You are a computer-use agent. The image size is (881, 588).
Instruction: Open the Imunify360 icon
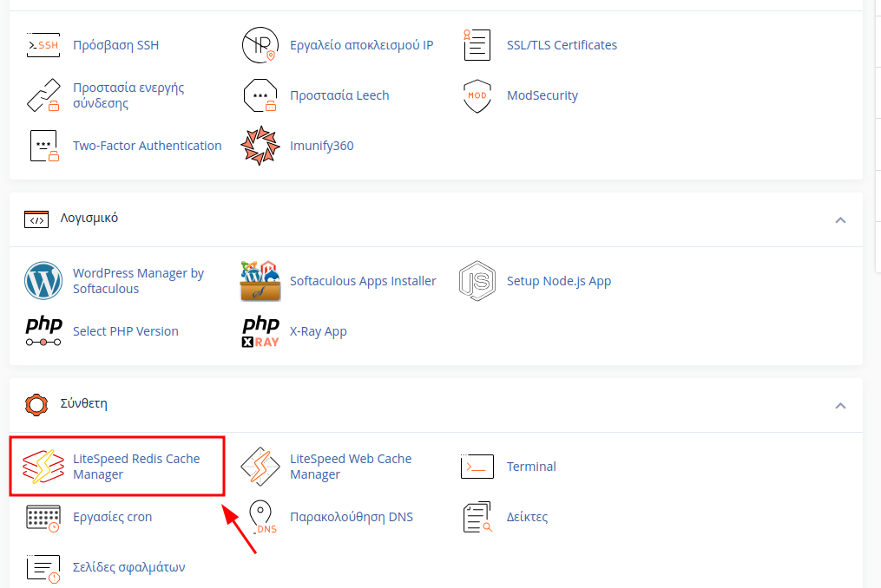(260, 146)
